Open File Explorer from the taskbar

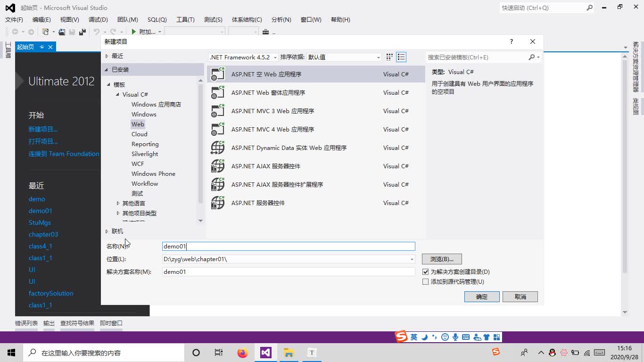point(289,353)
